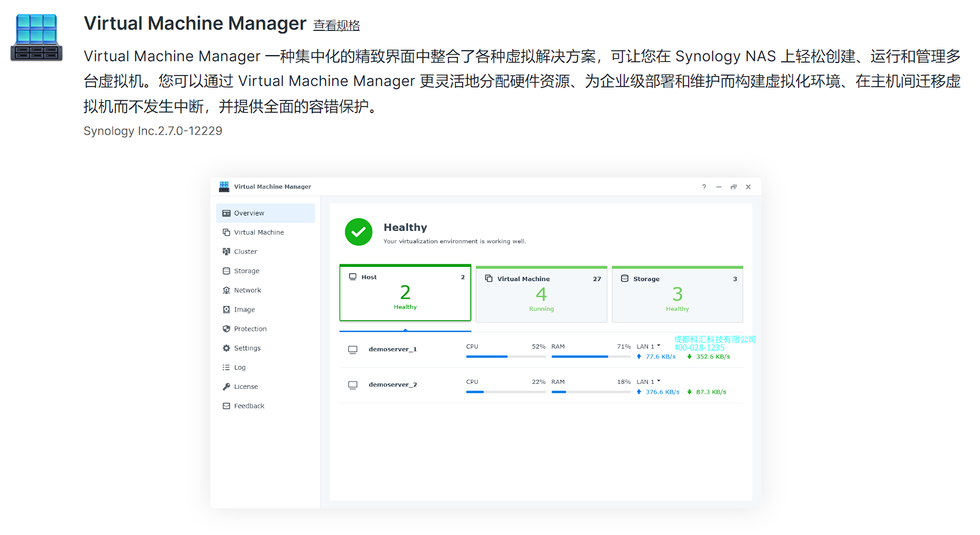
Task: Open the Network menu label
Action: 247,290
